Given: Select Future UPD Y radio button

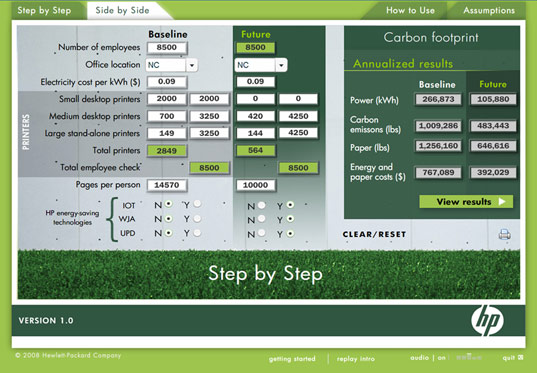Looking at the screenshot, I should (x=290, y=234).
